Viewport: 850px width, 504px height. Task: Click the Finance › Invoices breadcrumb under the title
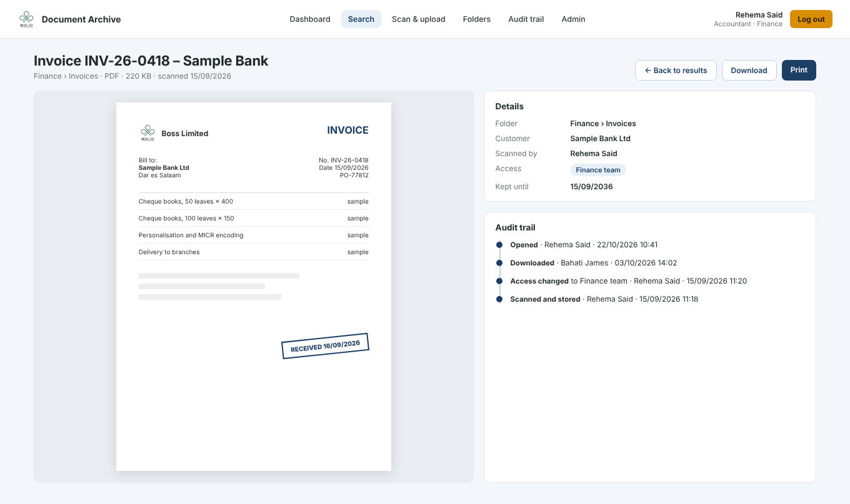pyautogui.click(x=66, y=76)
